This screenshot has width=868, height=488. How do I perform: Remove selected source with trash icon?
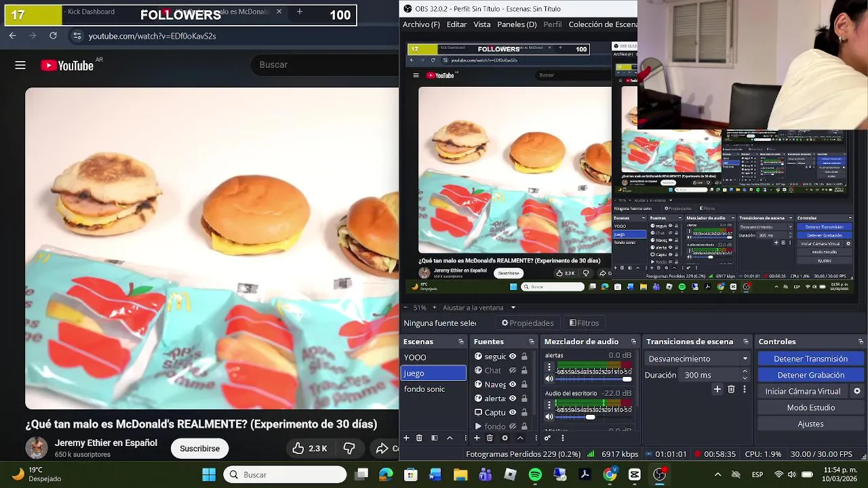490,438
